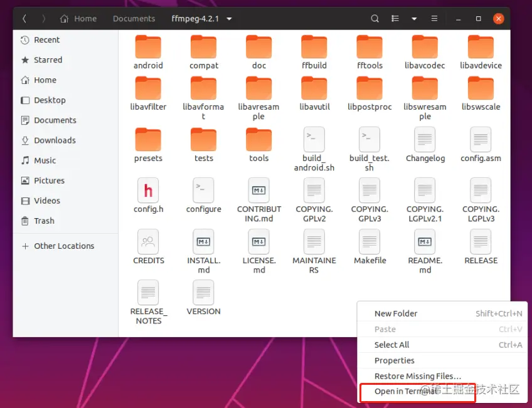Viewport: 532px width, 408px height.
Task: Select the libavutil folder icon
Action: coord(314,88)
